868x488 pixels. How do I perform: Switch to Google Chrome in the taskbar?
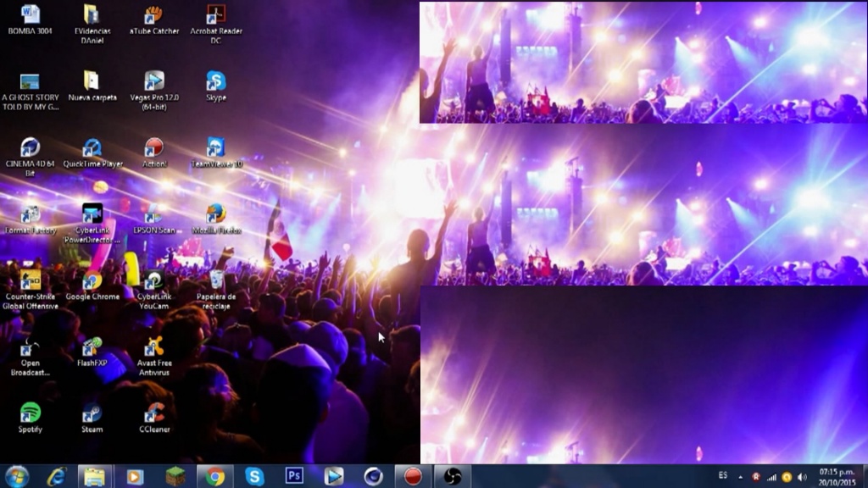pyautogui.click(x=214, y=476)
